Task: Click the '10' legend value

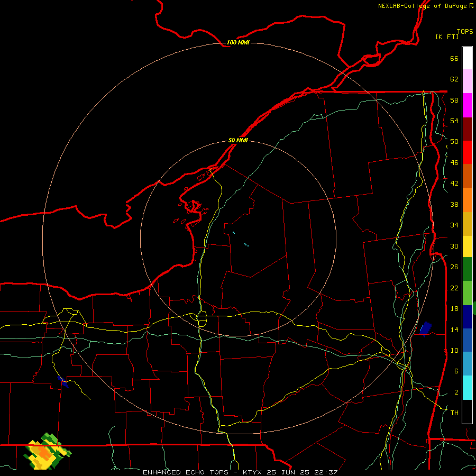Action: pyautogui.click(x=454, y=350)
